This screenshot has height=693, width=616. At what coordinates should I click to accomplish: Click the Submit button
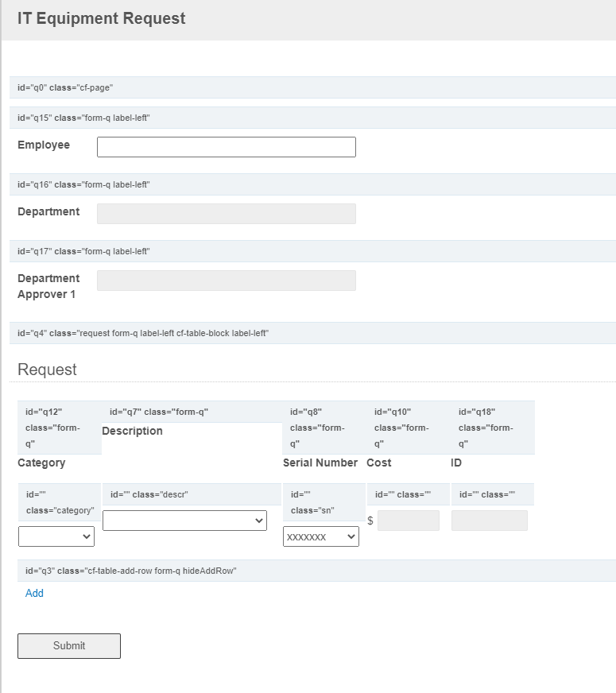pos(69,645)
